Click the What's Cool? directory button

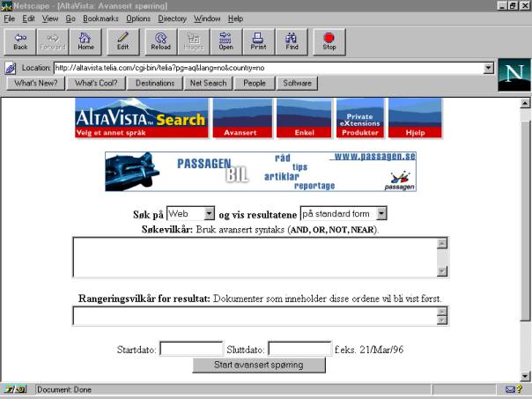[96, 83]
